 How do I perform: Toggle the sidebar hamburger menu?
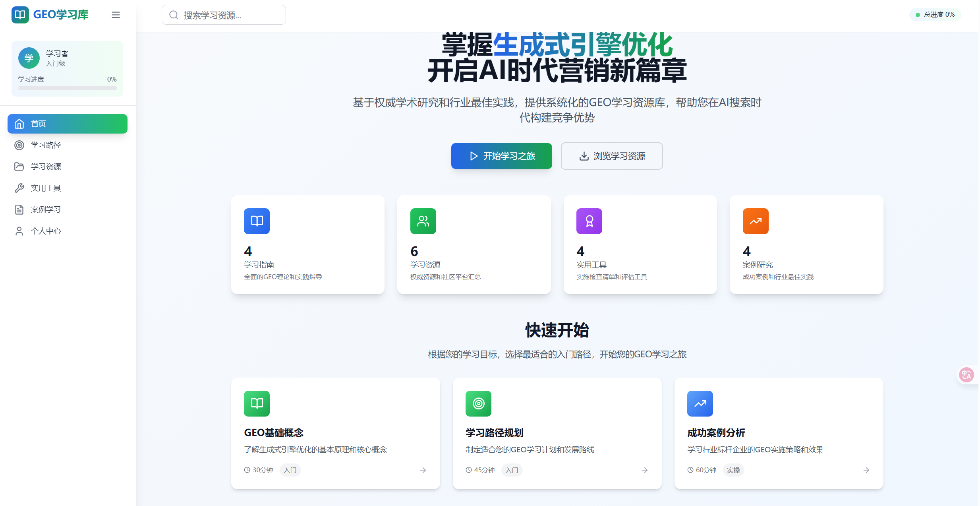tap(116, 15)
